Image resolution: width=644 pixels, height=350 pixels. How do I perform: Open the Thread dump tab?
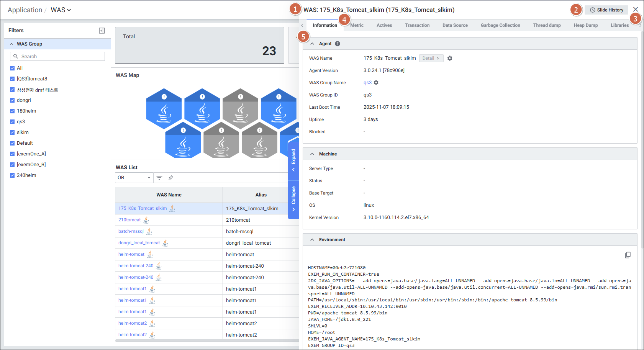(547, 25)
